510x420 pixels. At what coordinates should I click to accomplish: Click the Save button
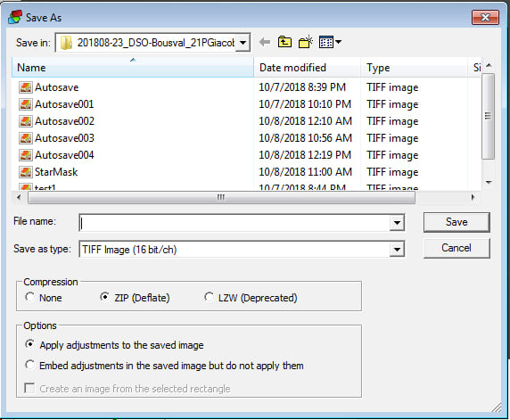click(457, 222)
